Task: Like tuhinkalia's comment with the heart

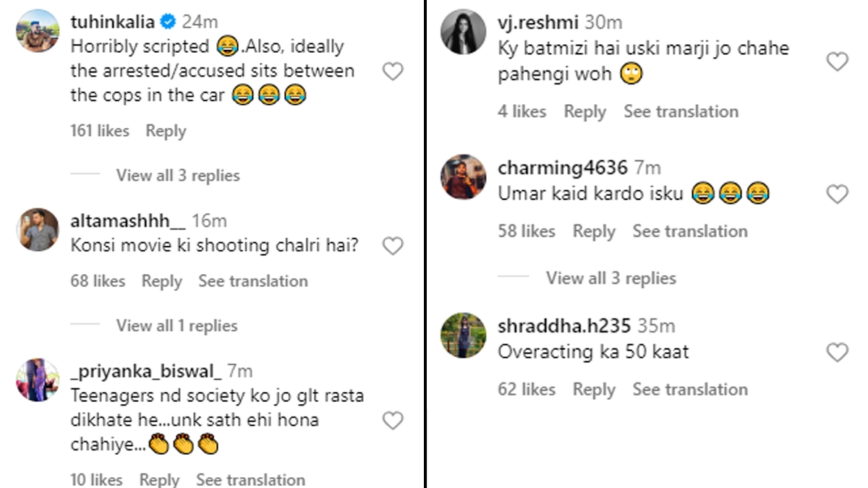Action: [x=392, y=71]
